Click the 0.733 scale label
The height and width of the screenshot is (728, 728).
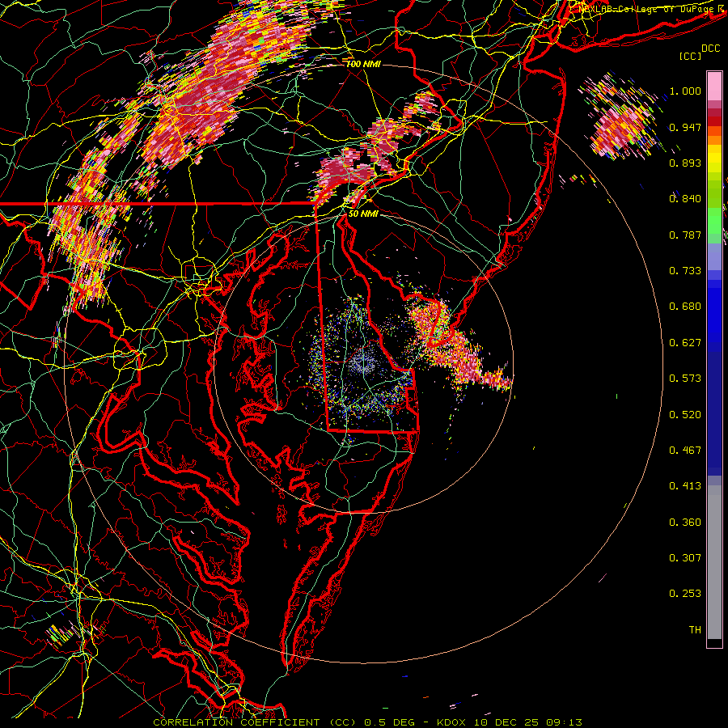point(685,271)
